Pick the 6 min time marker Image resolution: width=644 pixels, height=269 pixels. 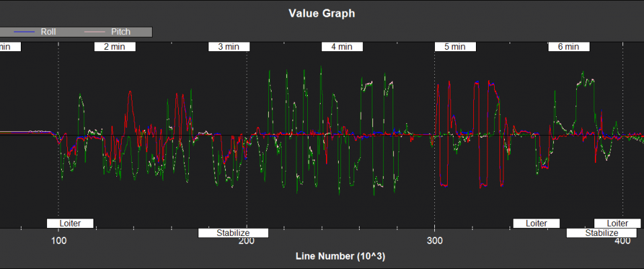[569, 47]
